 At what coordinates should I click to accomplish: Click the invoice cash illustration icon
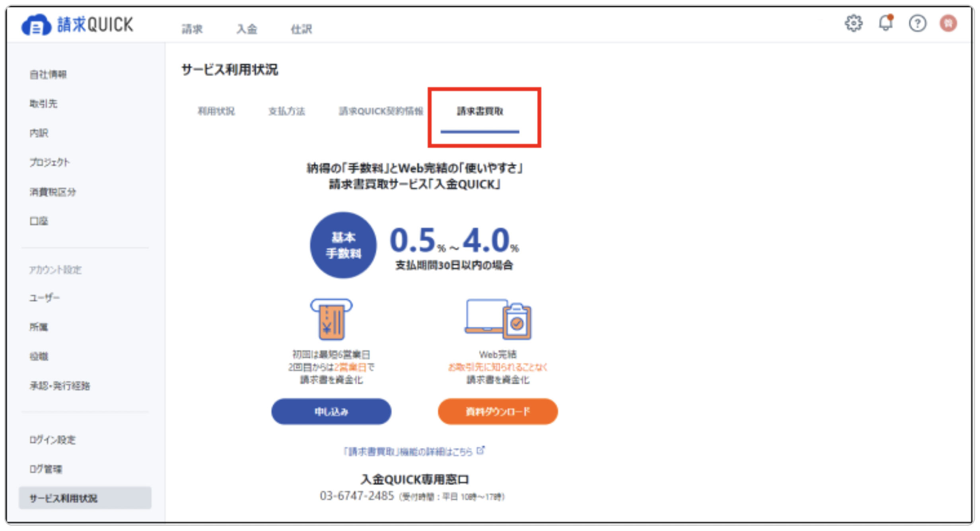pos(331,320)
